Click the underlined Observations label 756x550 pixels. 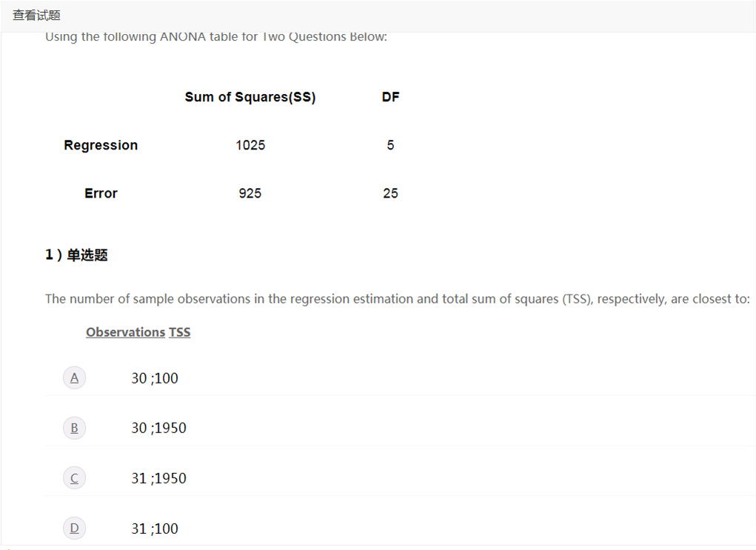coord(125,332)
